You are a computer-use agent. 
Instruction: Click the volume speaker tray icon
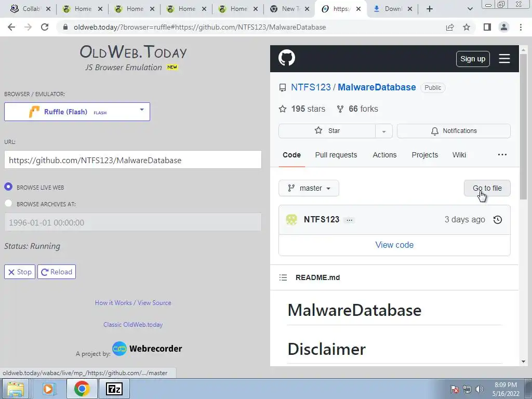click(479, 389)
